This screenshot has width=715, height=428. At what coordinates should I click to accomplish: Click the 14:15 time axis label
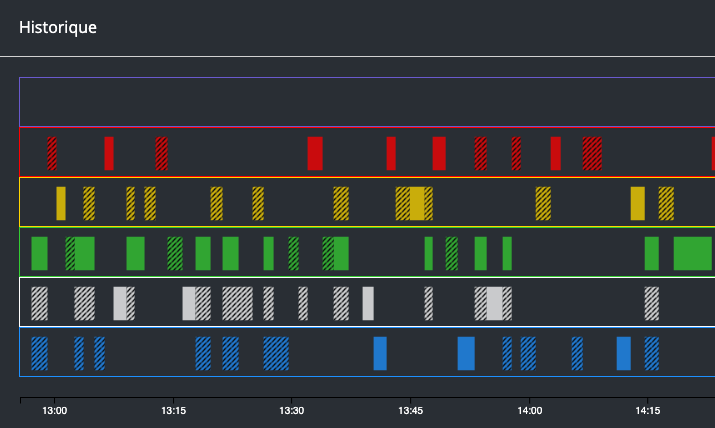point(647,411)
